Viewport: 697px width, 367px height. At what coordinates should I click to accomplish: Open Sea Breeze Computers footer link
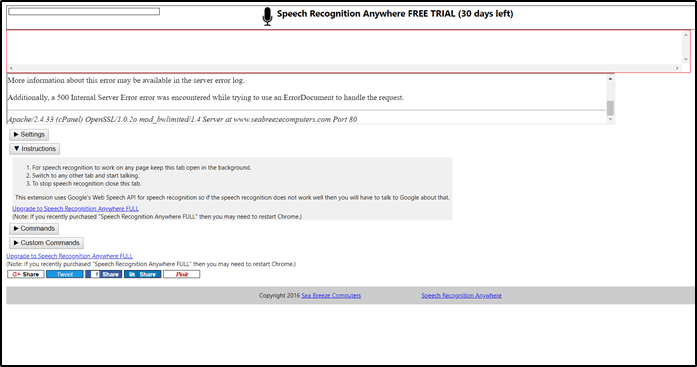click(x=331, y=295)
